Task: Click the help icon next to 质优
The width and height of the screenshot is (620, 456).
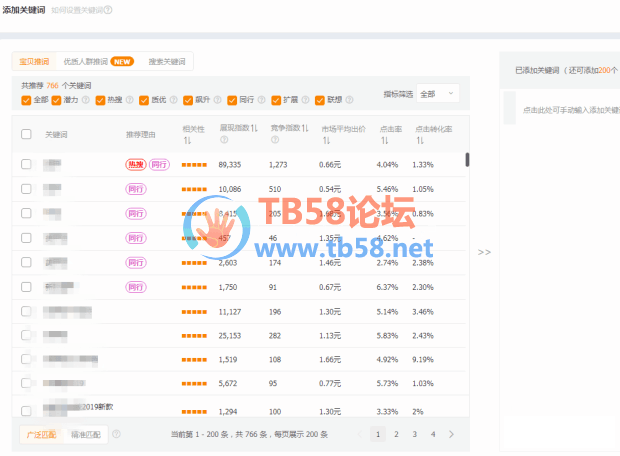Action: (174, 100)
